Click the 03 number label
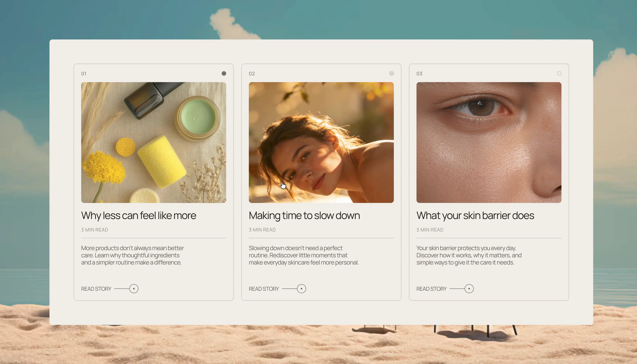 [419, 74]
